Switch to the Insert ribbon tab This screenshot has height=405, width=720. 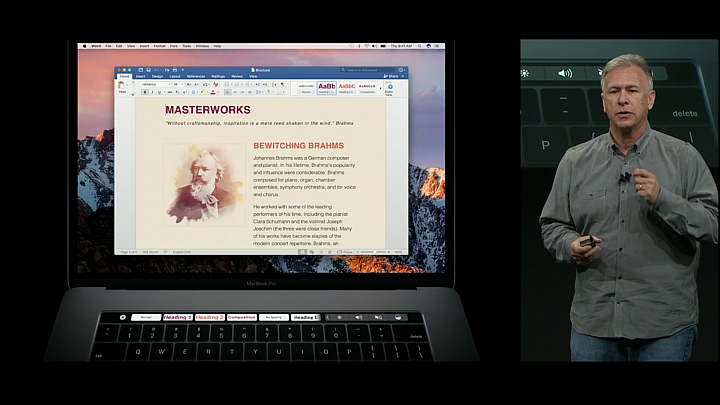tap(141, 76)
